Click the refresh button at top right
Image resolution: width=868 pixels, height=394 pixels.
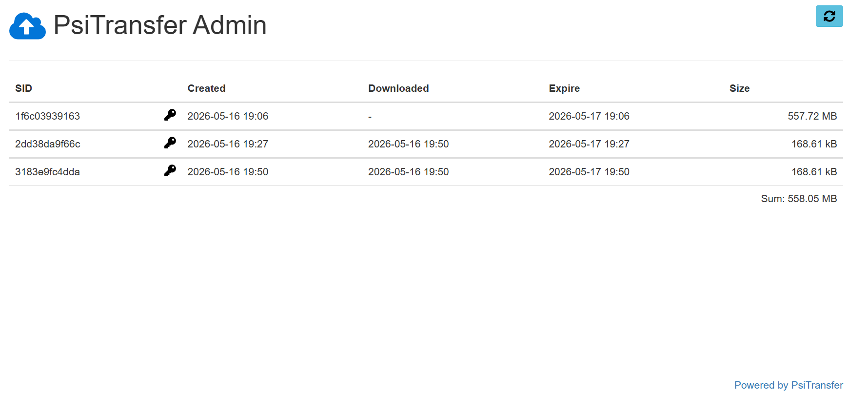(x=829, y=16)
